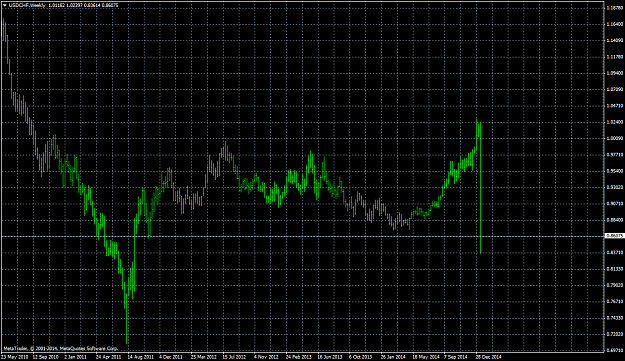Viewport: 625px width, 361px height.
Task: Click the 0.90710 price scale label
Action: point(615,203)
